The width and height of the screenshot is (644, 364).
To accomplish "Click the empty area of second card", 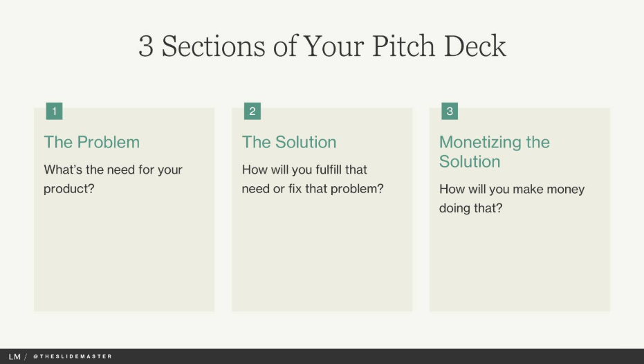I will tap(322, 255).
